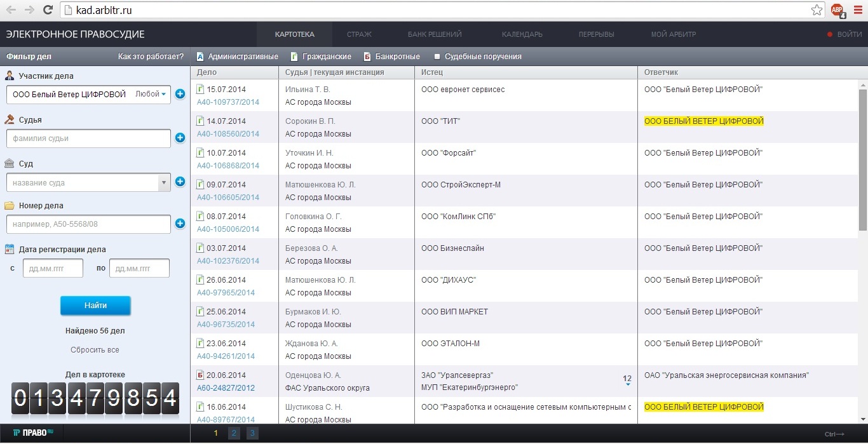Click the calendar icon beside Дата регистрации дела
This screenshot has width=868, height=444.
click(x=10, y=250)
